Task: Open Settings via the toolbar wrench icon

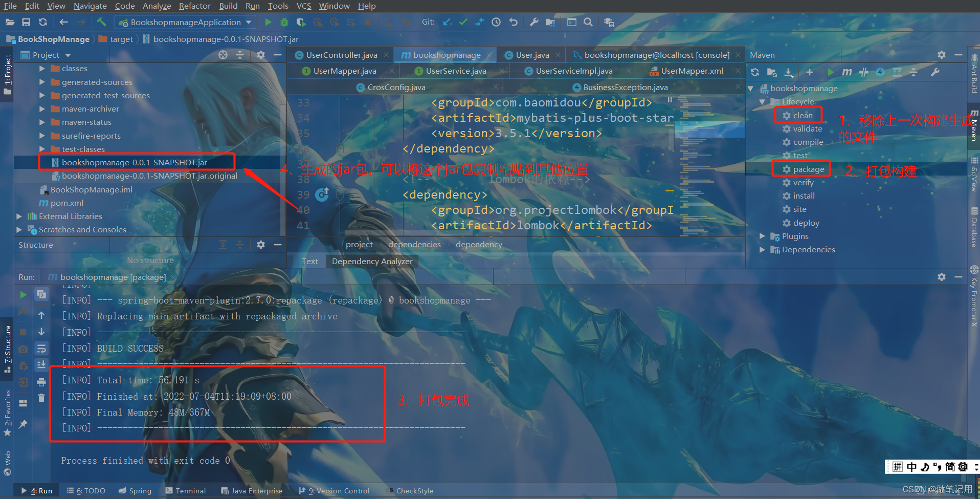Action: click(x=533, y=22)
